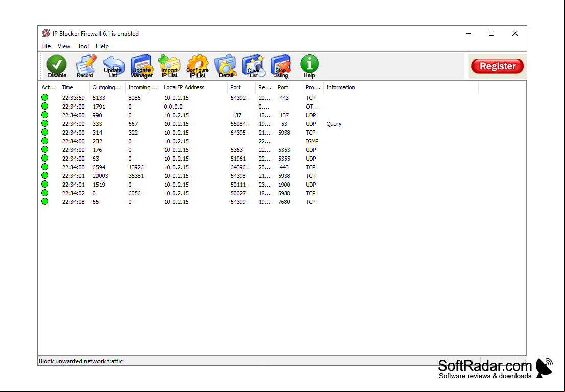This screenshot has height=392, width=565.
Task: Click the green dot for outgoing 990 row
Action: point(45,115)
